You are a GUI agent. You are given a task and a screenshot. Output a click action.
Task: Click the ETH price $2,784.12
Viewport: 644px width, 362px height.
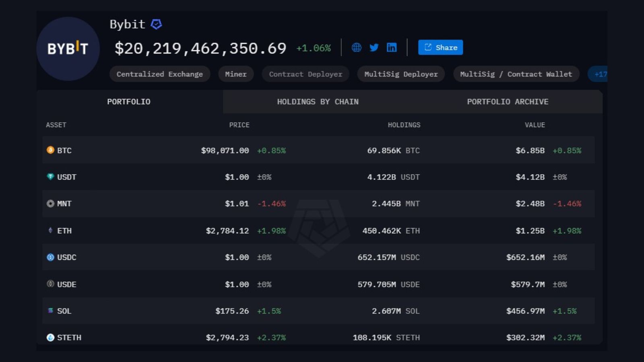click(x=227, y=231)
